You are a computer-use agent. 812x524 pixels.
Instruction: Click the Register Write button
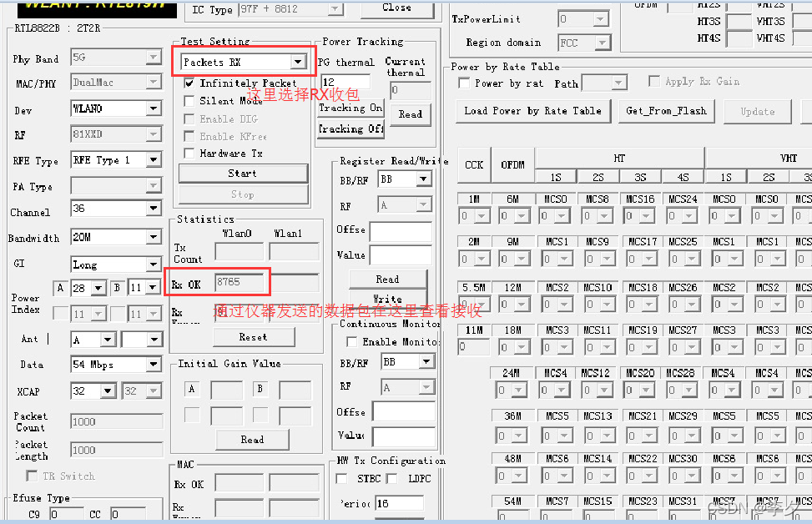coord(388,299)
